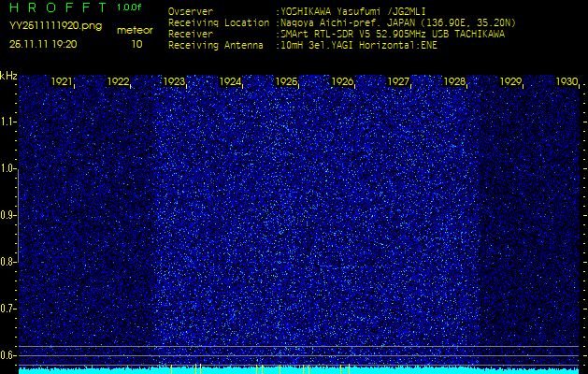Click the 1922 time marker

118,81
